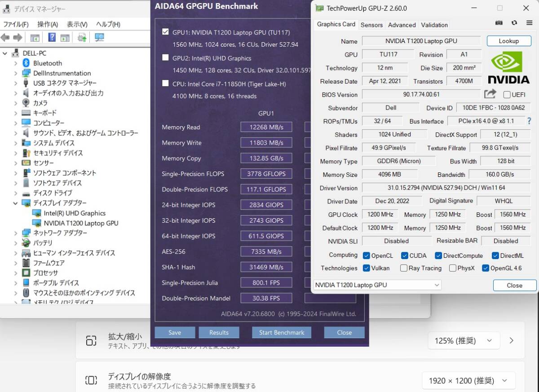Click the Close button in GPU-Z
This screenshot has height=392, width=539.
(x=514, y=285)
